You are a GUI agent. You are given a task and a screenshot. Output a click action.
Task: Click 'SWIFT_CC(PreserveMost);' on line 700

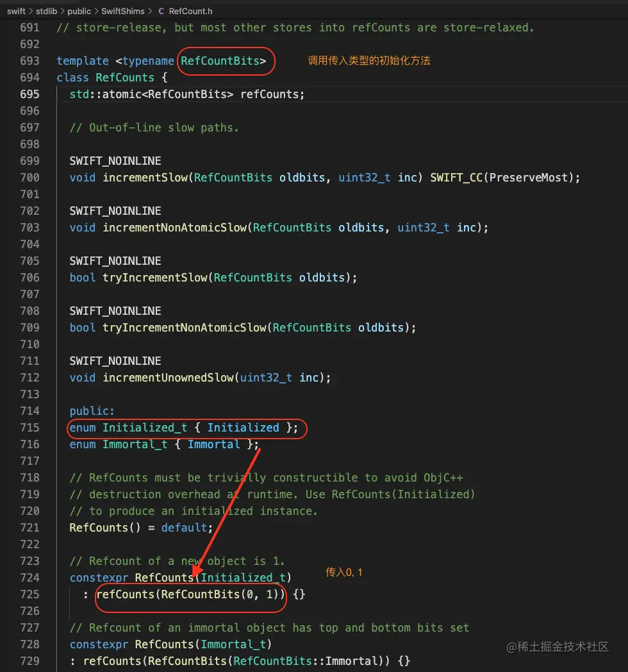point(505,178)
